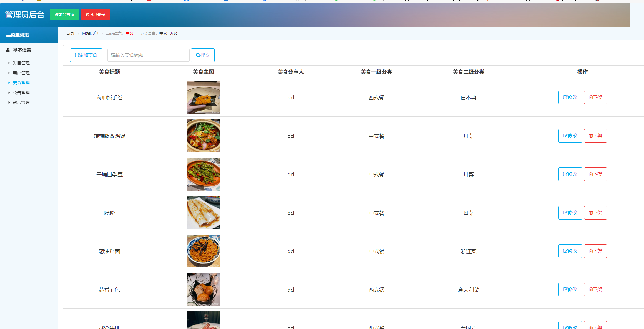
Task: Click the user icon beside 基本设置
Action: (8, 50)
